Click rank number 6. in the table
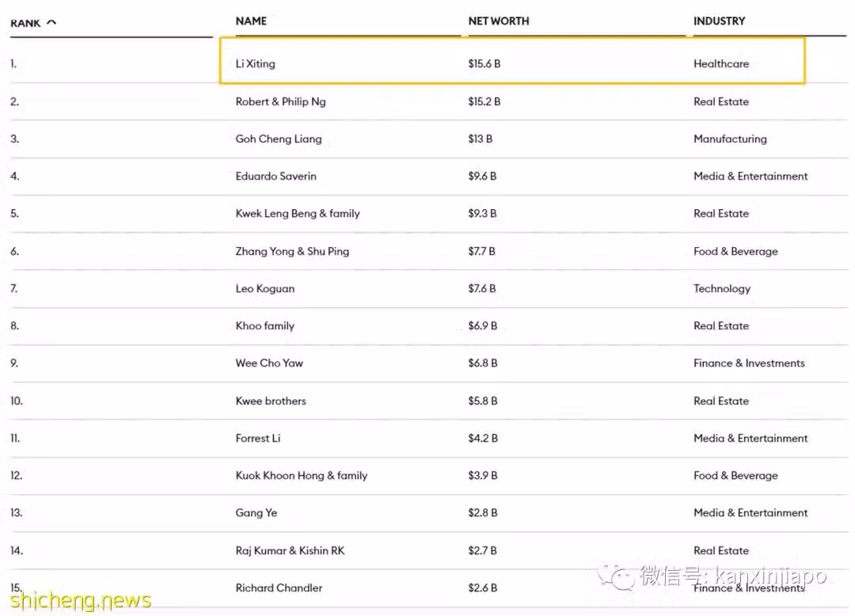The image size is (855, 616). pos(15,251)
